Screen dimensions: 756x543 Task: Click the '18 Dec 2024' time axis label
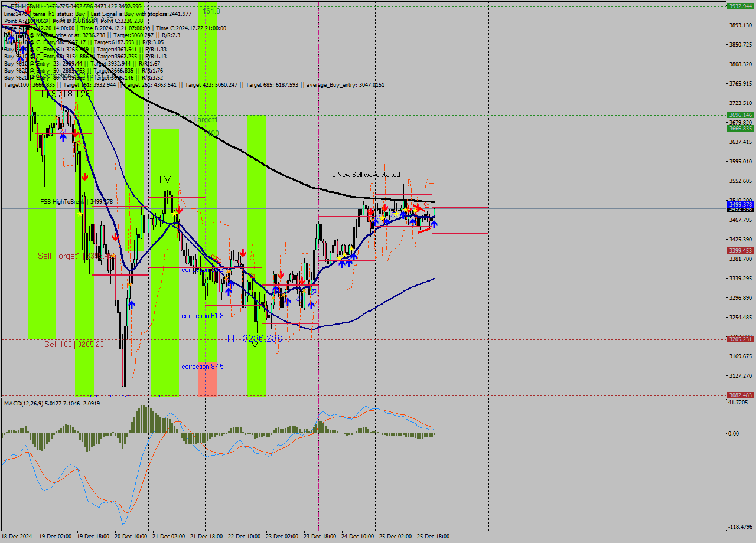point(17,537)
